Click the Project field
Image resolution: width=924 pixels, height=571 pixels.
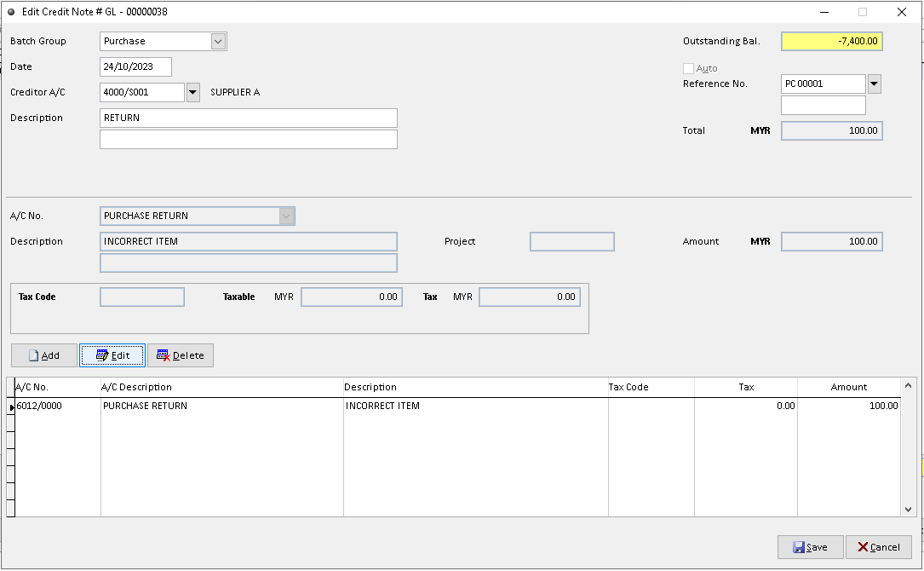click(571, 241)
